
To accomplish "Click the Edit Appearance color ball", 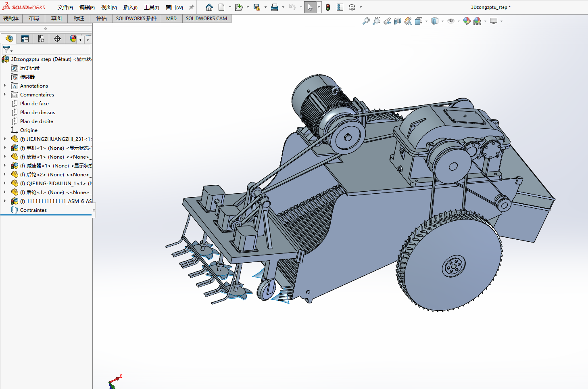I will (467, 21).
